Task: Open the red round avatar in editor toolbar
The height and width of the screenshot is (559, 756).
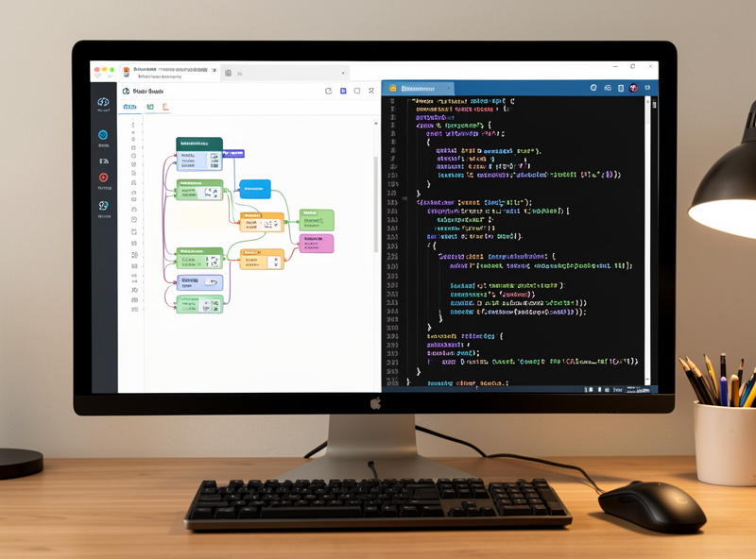Action: pos(633,88)
